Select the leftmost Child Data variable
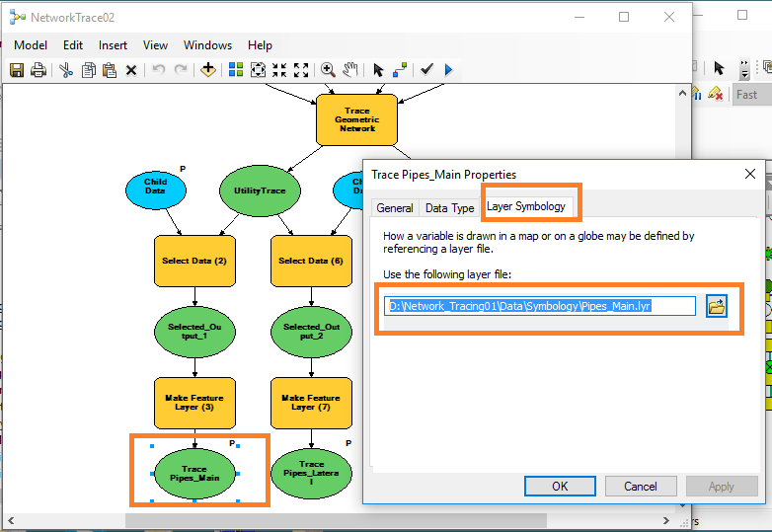 coord(156,190)
